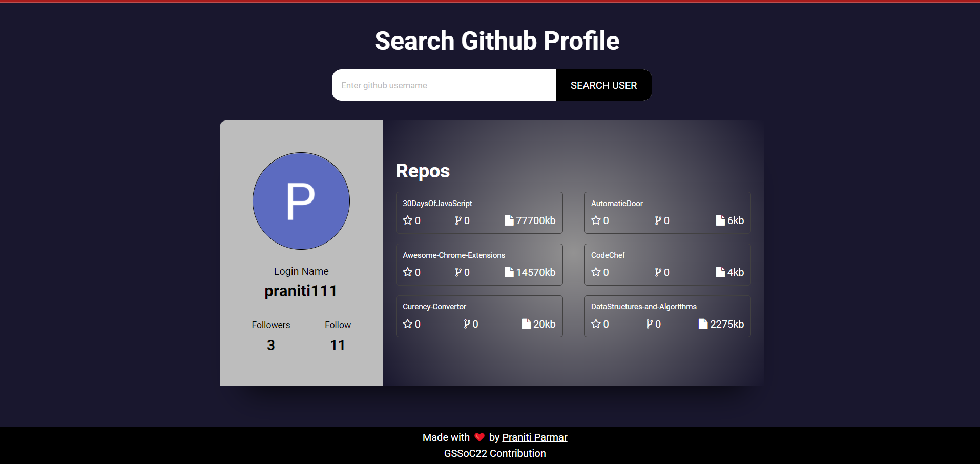Open the 30DaysOfJavaScript repo title

[437, 204]
